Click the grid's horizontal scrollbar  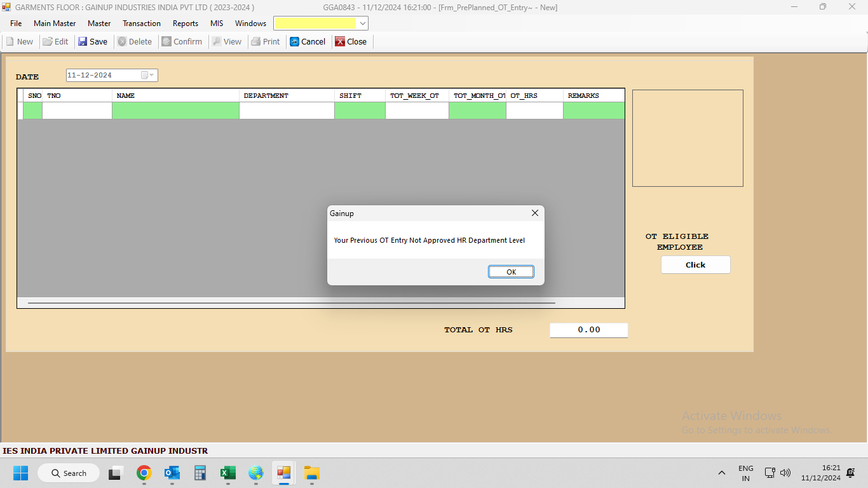point(291,303)
